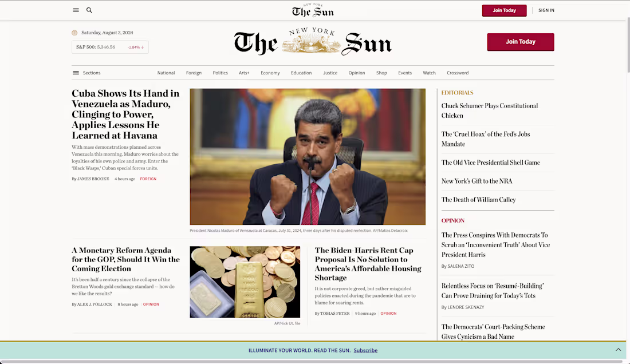Click the red Join Today button

tap(520, 42)
